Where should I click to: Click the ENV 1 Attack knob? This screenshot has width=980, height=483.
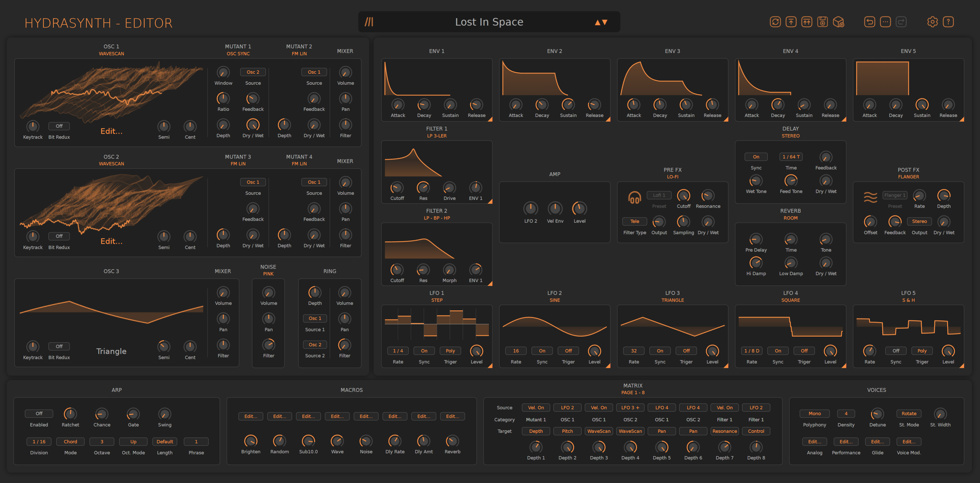click(x=398, y=105)
